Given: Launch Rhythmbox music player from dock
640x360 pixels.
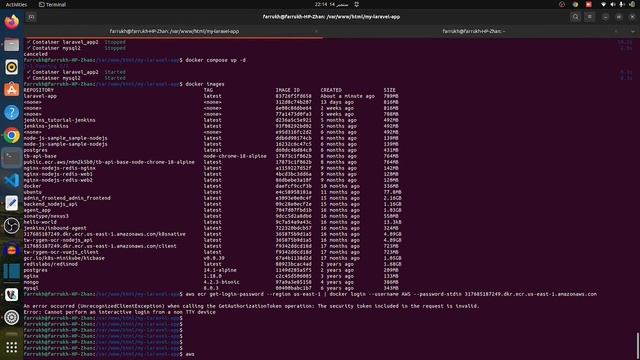Looking at the screenshot, I should tap(11, 67).
